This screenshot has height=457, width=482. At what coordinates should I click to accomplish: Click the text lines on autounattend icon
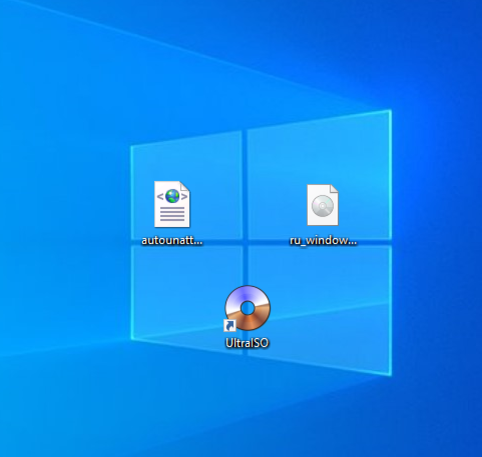172,214
